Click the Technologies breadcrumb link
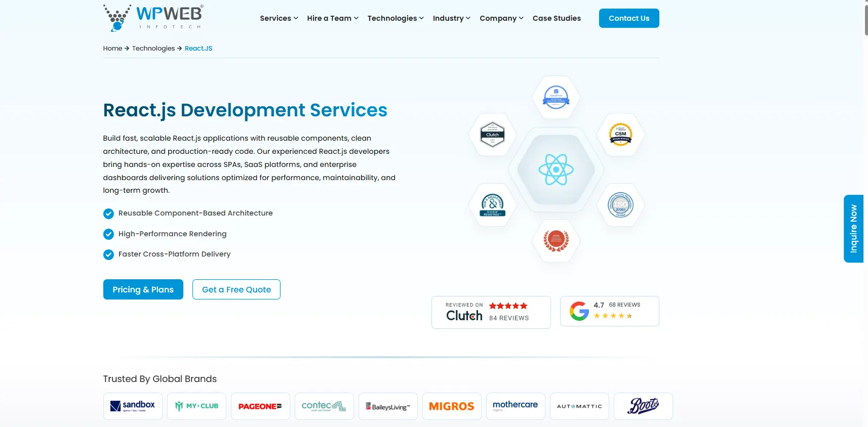The image size is (868, 427). tap(153, 49)
